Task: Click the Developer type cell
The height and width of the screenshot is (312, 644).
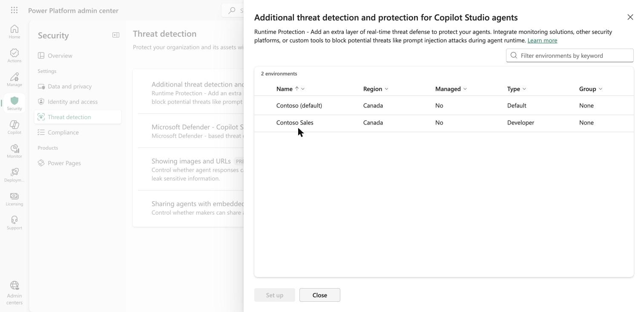Action: coord(520,122)
